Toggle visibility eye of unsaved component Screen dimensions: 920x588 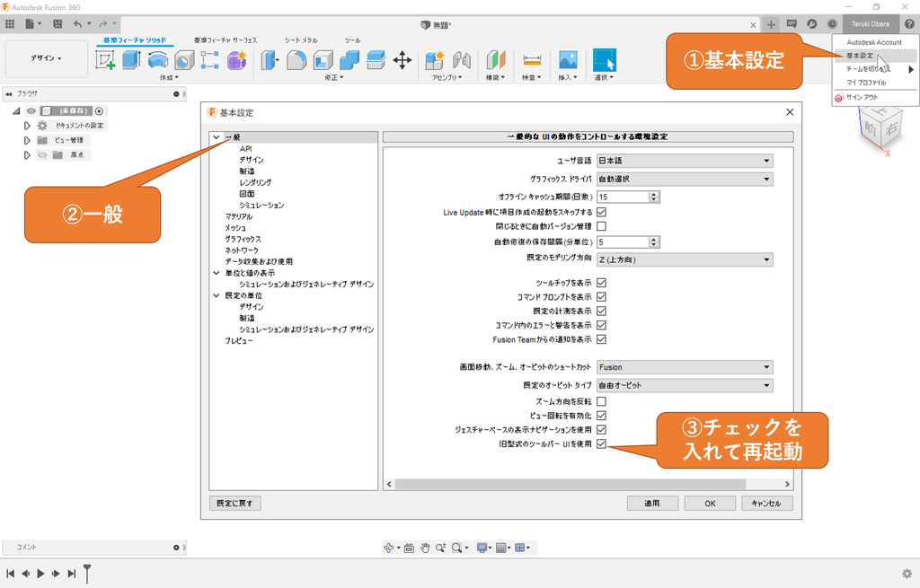pyautogui.click(x=31, y=110)
